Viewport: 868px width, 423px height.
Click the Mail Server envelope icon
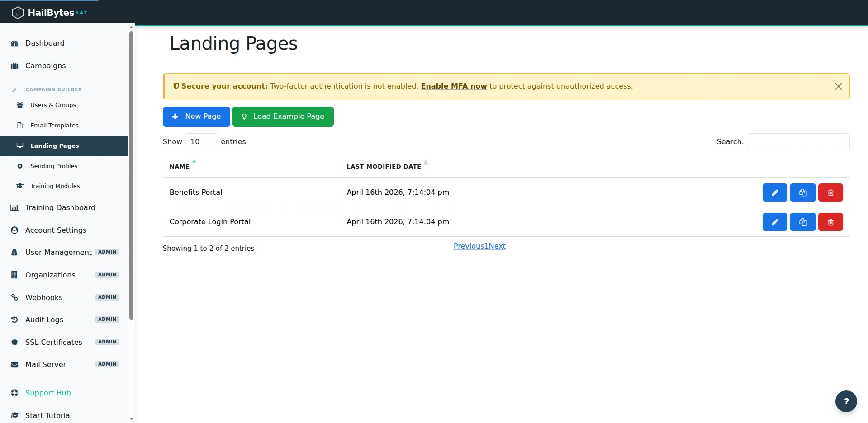pyautogui.click(x=14, y=364)
